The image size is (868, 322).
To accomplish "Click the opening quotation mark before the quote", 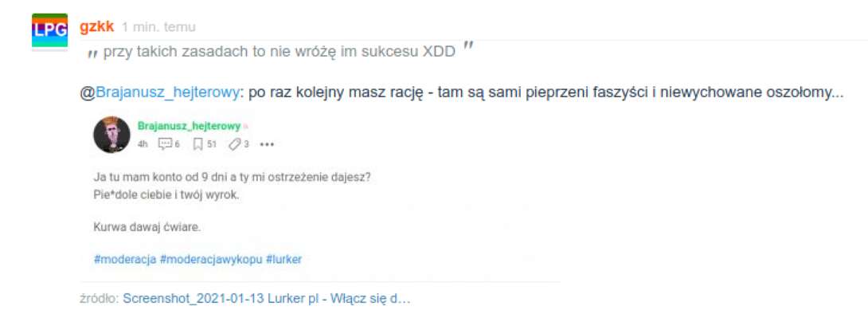I will tap(93, 54).
